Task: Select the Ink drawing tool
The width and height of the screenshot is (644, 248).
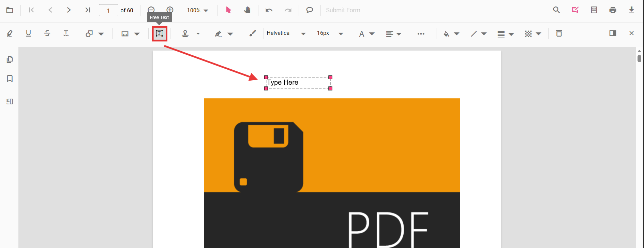Action: 252,33
